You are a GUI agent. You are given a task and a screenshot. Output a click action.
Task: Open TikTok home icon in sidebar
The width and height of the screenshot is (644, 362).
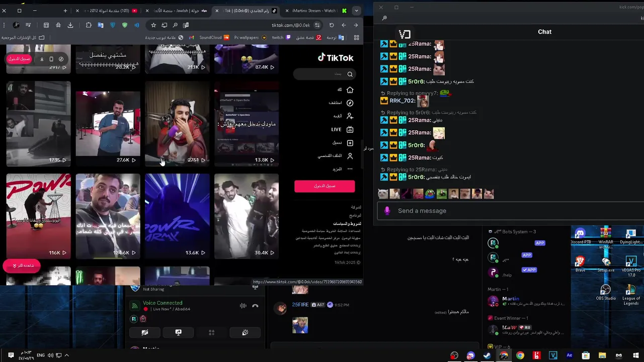click(x=350, y=90)
